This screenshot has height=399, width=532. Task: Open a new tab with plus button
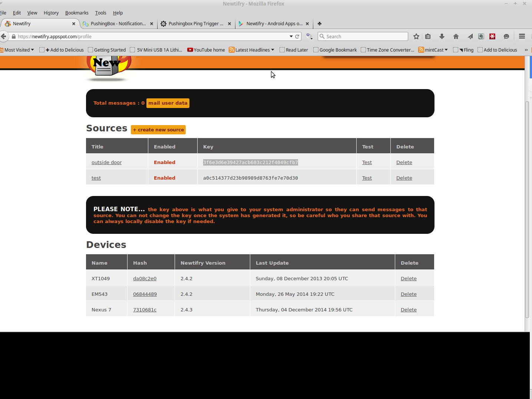point(320,24)
